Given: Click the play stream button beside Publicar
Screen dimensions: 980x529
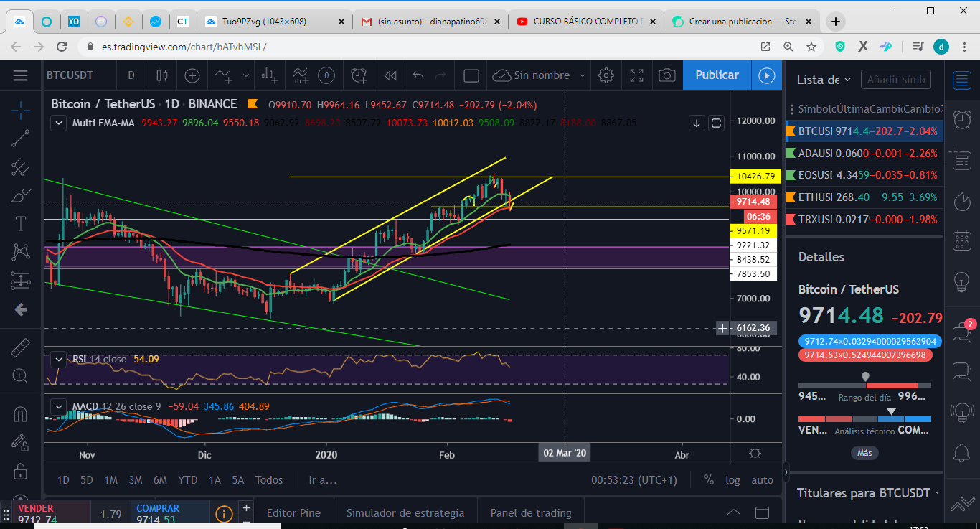Looking at the screenshot, I should [767, 75].
